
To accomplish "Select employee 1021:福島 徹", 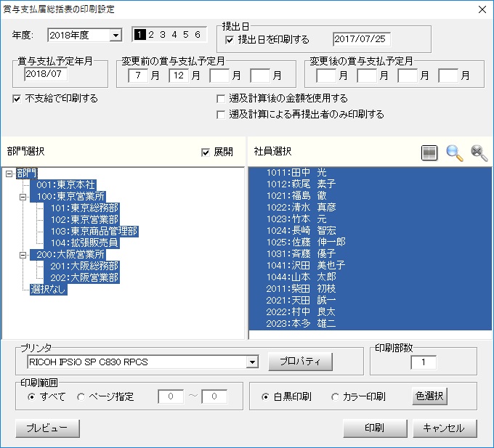I will click(x=370, y=196).
